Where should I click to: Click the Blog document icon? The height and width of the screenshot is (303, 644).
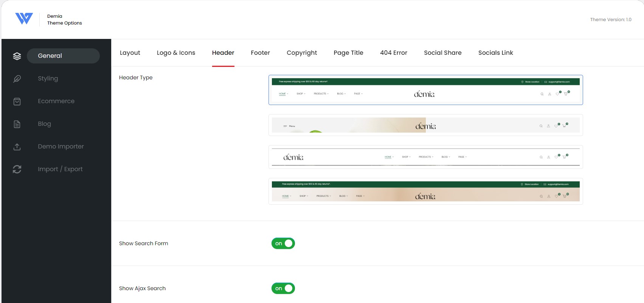coord(17,124)
